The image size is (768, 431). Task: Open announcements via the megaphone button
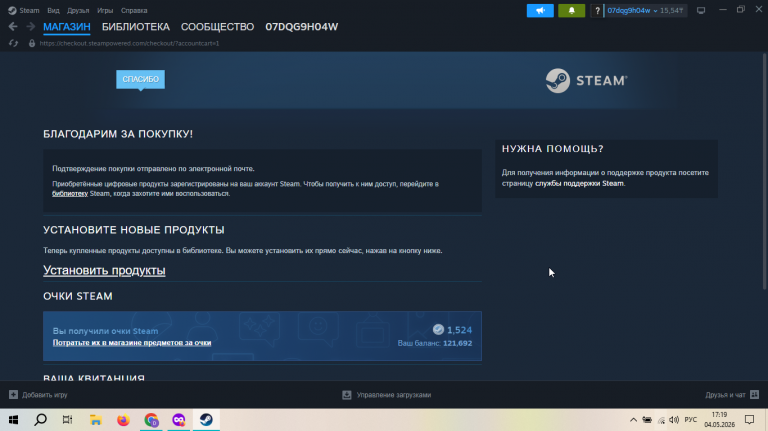540,10
